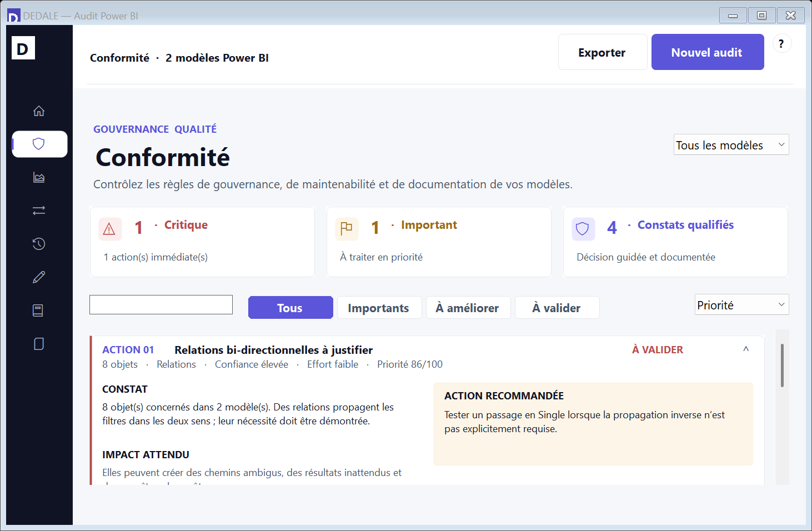The image size is (812, 531).
Task: Select the Tous filter tab
Action: click(x=290, y=308)
